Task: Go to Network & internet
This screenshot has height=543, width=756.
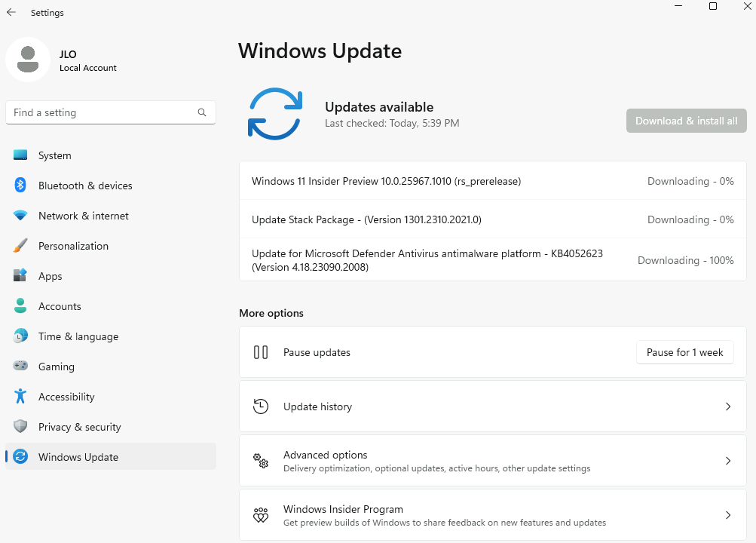Action: [111, 216]
